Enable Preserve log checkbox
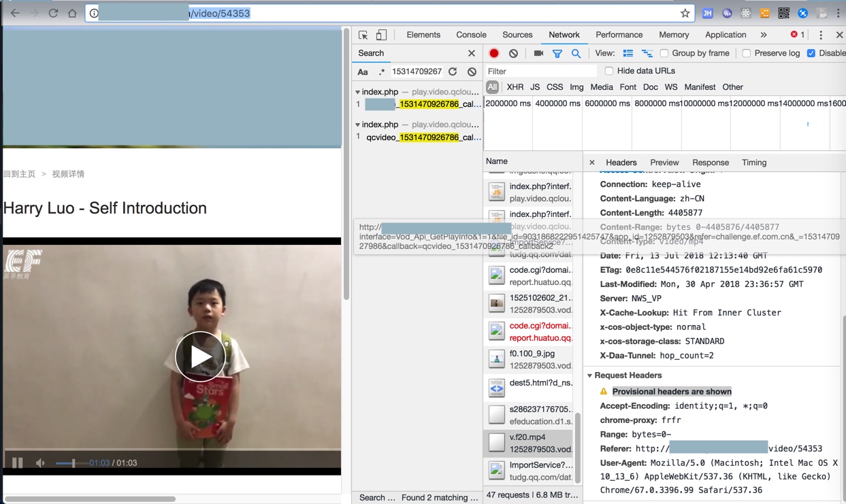Screen dimensions: 846x504 click(x=747, y=53)
